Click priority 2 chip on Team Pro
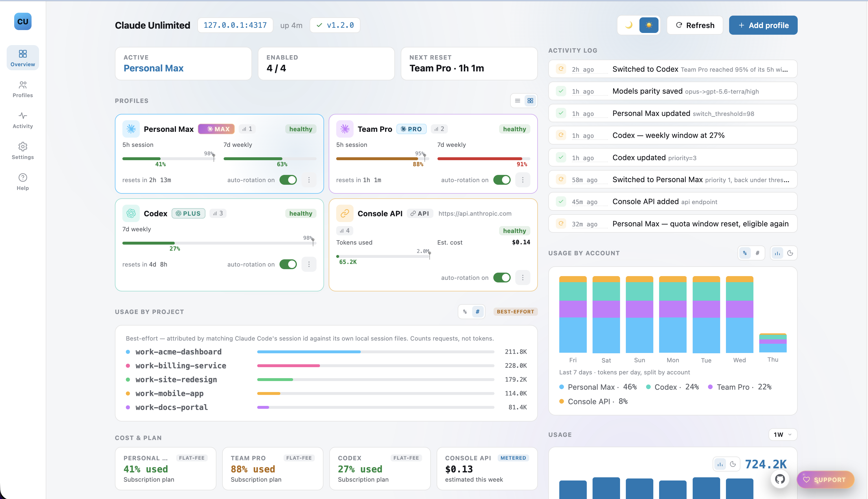The width and height of the screenshot is (868, 499). tap(439, 129)
